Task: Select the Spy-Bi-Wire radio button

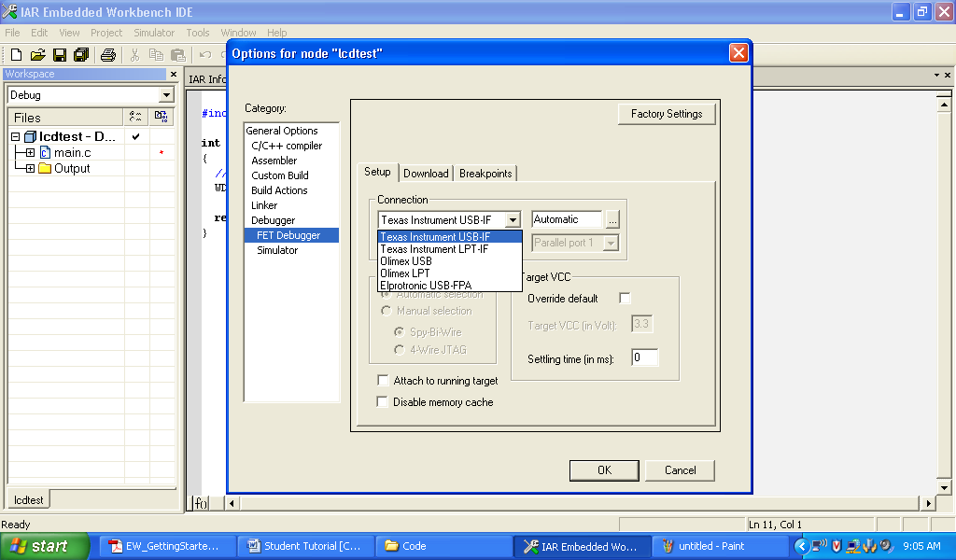Action: [x=400, y=332]
